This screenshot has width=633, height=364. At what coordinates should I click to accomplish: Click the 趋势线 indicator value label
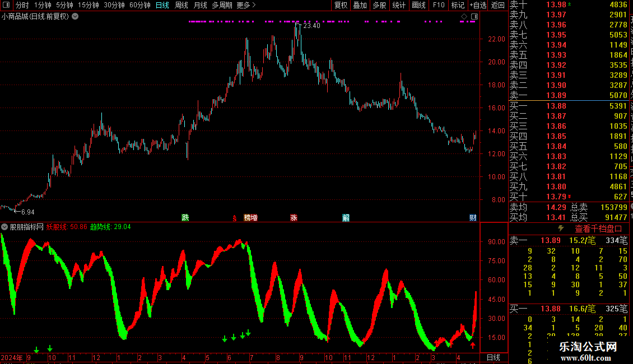110,227
